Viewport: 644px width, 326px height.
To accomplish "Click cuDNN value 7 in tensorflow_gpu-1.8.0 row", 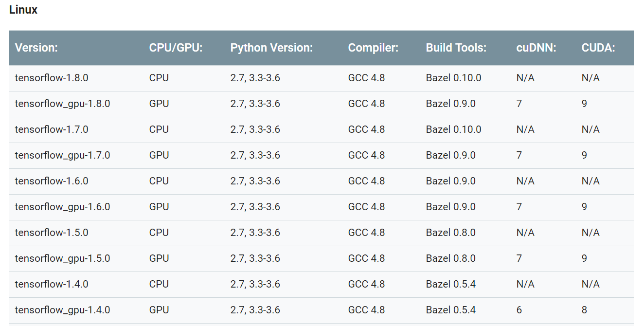I will (519, 104).
